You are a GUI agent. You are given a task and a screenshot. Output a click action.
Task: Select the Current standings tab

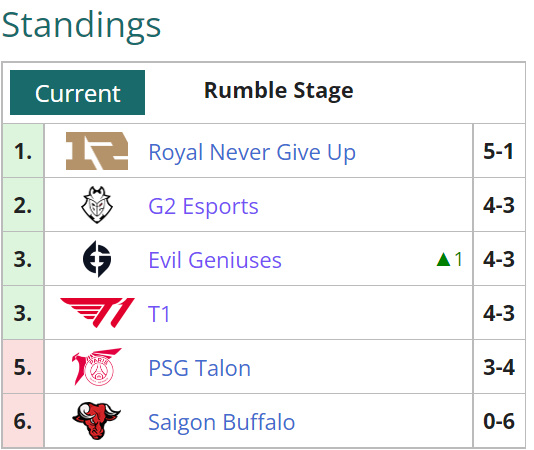(77, 93)
